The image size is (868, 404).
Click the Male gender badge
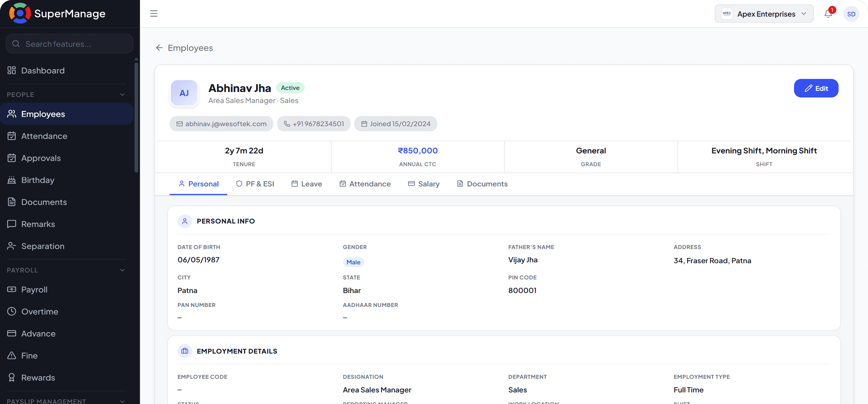pyautogui.click(x=353, y=262)
